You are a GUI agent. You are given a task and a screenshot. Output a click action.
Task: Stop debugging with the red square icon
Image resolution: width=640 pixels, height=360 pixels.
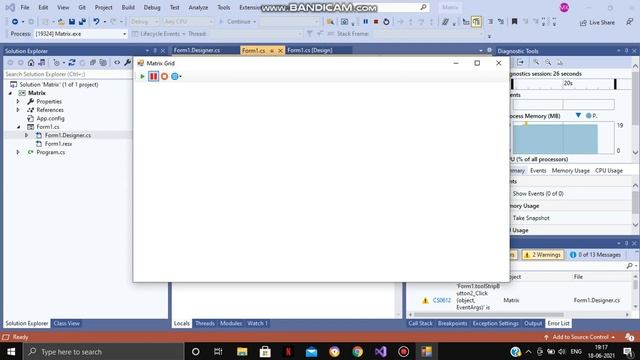pyautogui.click(x=376, y=22)
